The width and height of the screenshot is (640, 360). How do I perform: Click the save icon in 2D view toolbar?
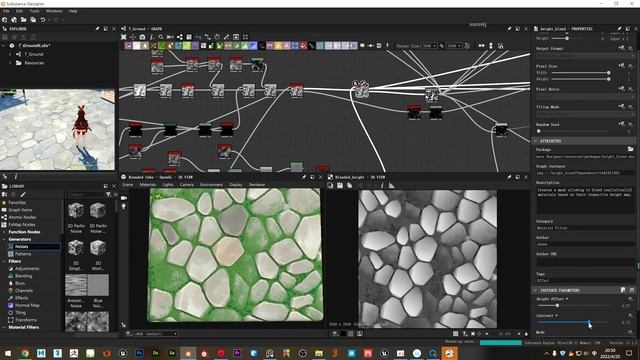coord(340,185)
